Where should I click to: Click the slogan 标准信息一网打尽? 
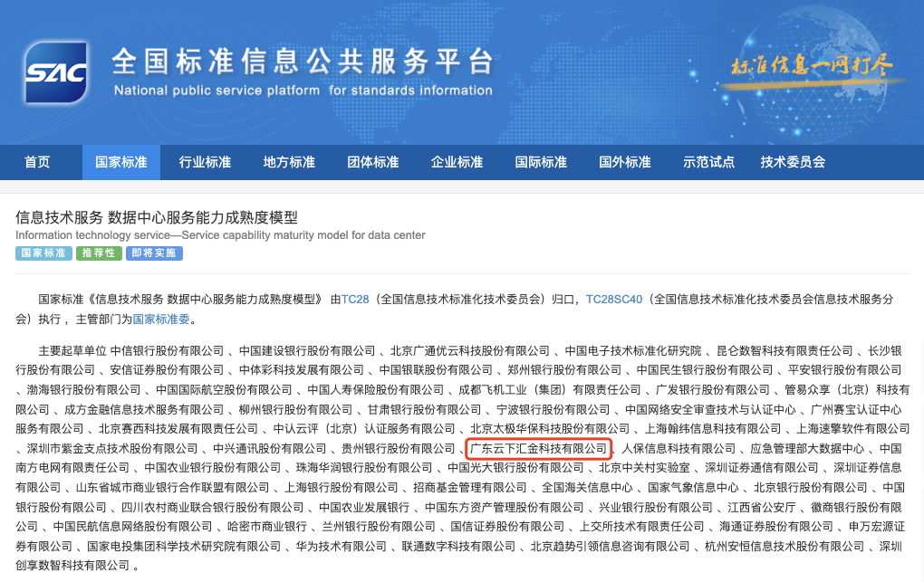[x=812, y=65]
